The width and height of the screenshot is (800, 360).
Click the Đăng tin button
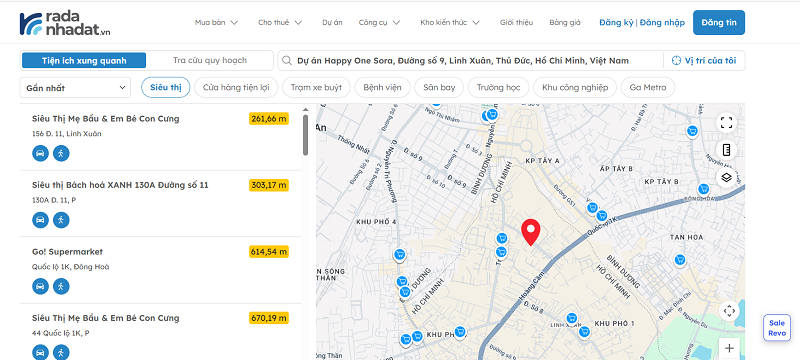point(718,22)
